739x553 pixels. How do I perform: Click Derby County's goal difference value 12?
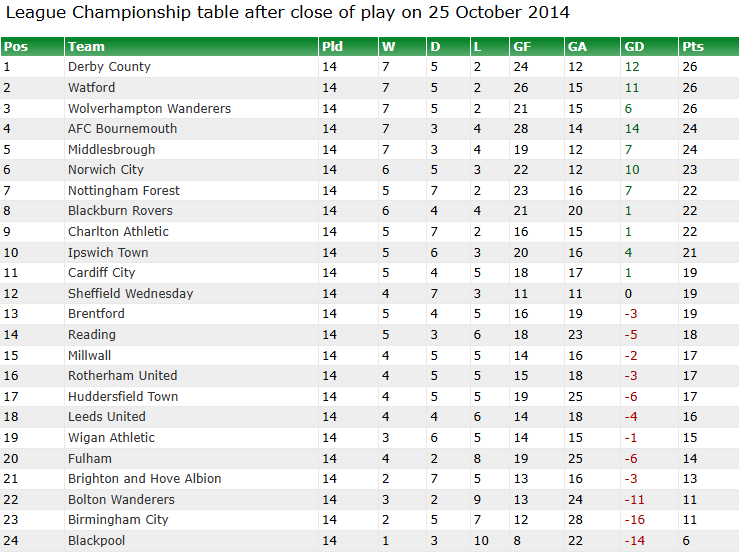[631, 67]
